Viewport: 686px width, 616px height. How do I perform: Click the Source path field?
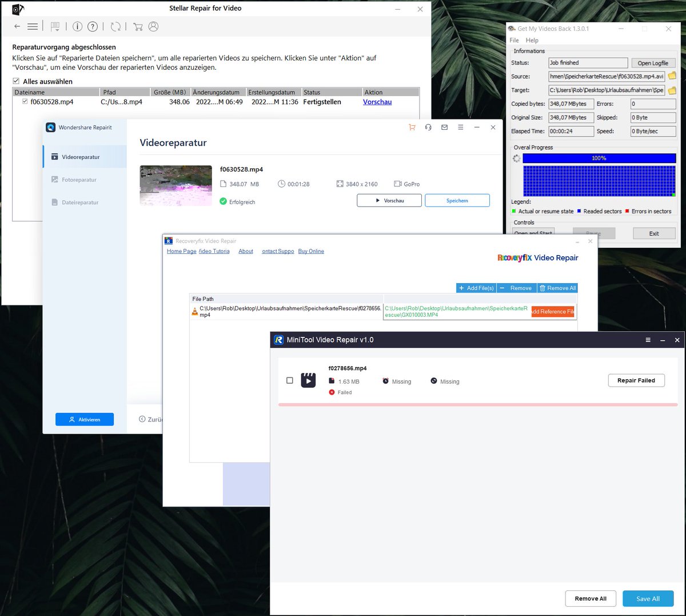[x=607, y=76]
